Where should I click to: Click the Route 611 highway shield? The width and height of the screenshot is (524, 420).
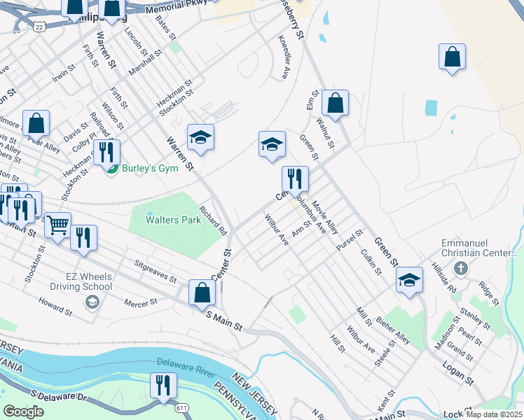(181, 407)
